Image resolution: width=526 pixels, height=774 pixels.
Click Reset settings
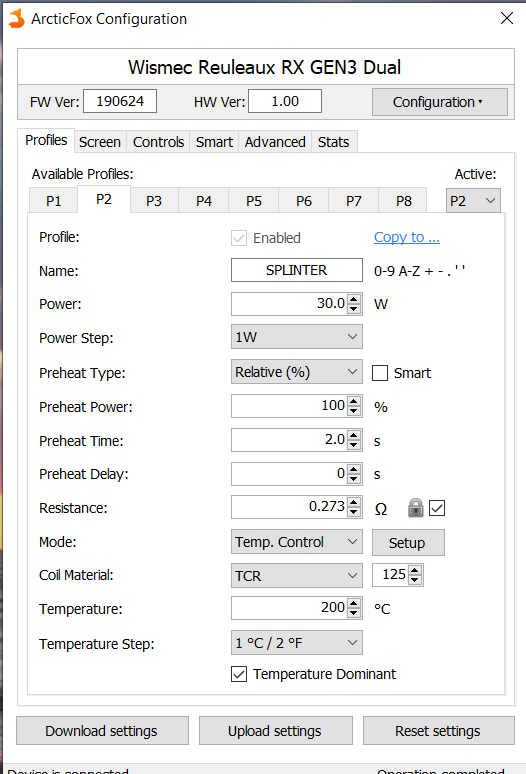tap(439, 731)
